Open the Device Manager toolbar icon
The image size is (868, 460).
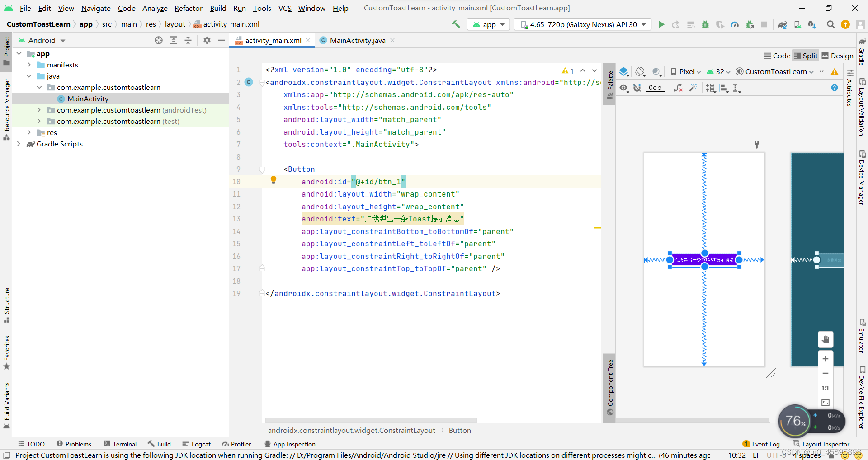tap(798, 24)
